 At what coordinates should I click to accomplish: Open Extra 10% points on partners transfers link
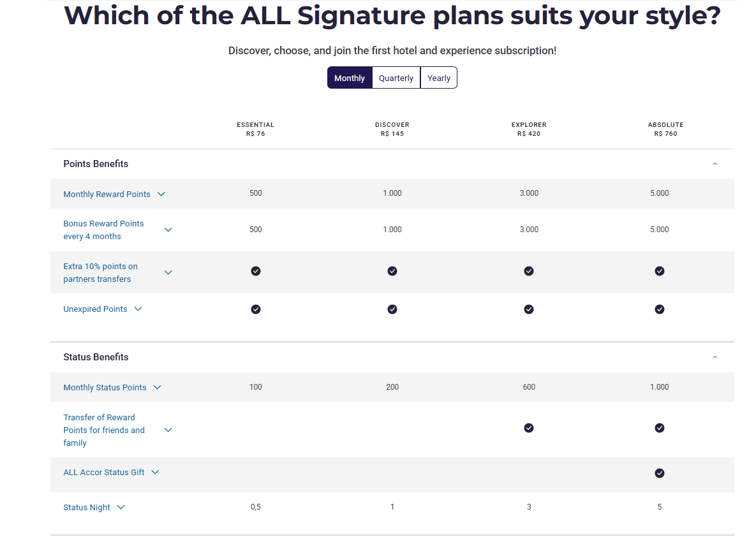(100, 272)
